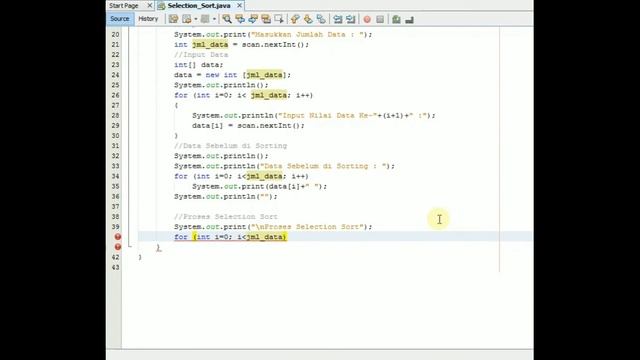Viewport: 640px width, 360px height.
Task: Click line number 43 in gutter
Action: pos(116,267)
